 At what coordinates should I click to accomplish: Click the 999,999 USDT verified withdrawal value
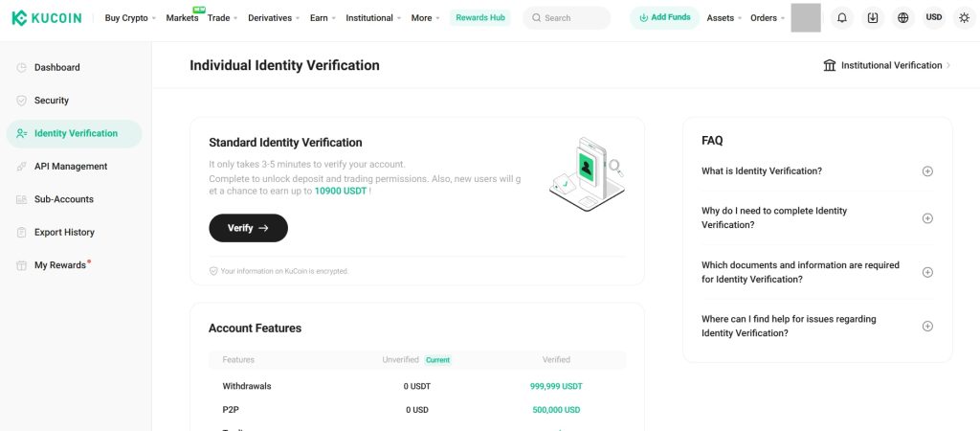tap(556, 387)
